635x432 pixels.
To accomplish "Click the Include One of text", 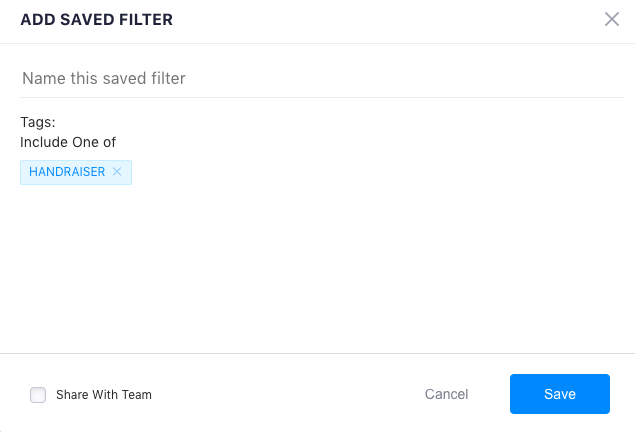I will (68, 142).
